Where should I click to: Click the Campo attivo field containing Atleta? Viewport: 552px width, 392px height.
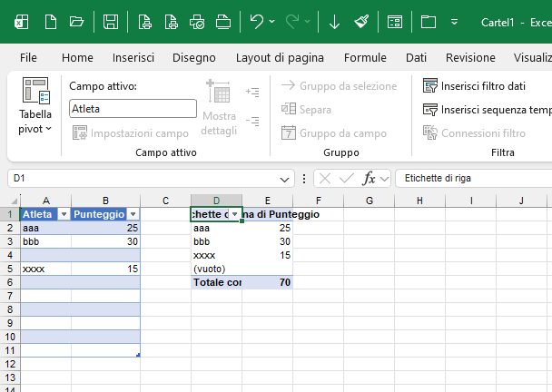[x=133, y=108]
